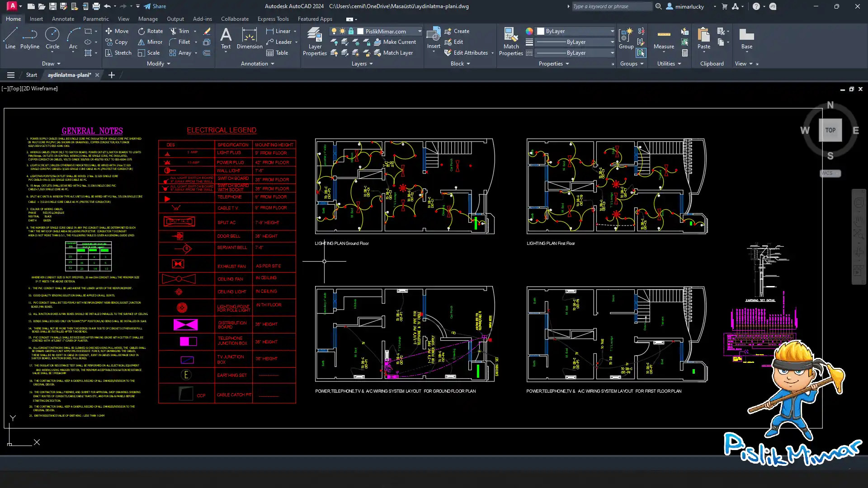Screen dimensions: 868x488
Task: Toggle the layer on/off lightbulb icon
Action: click(334, 31)
